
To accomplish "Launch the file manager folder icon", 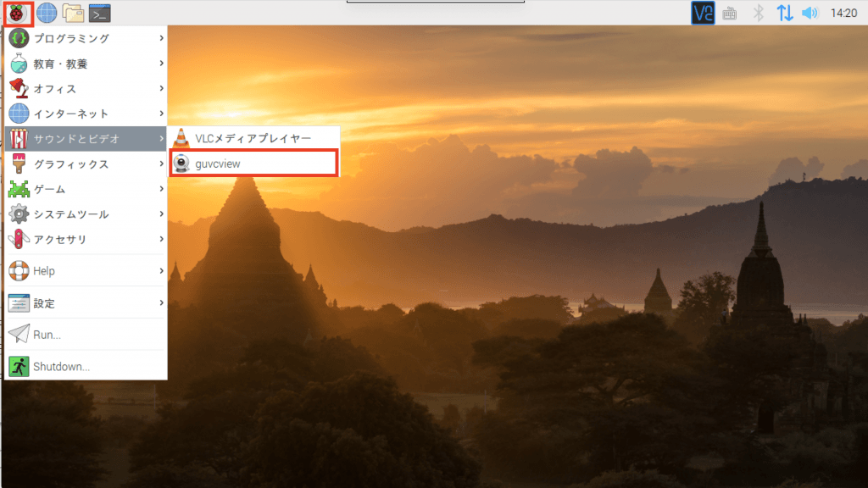I will 73,13.
